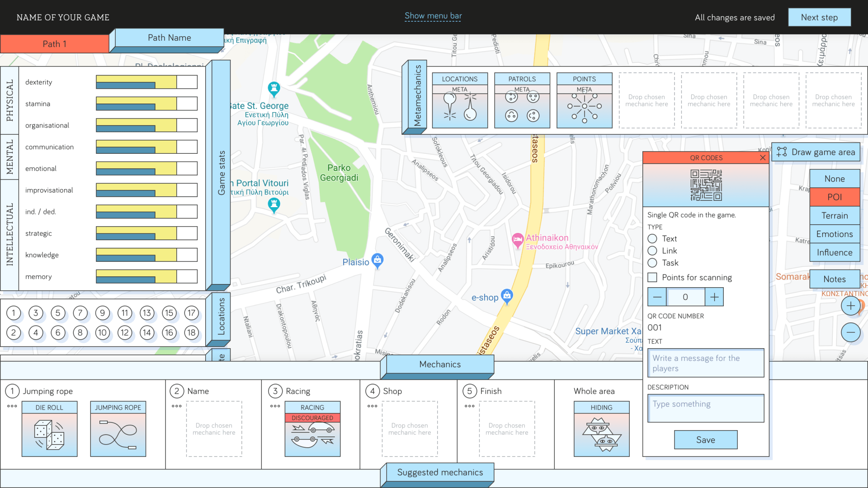Click the QR message text field

pos(706,363)
